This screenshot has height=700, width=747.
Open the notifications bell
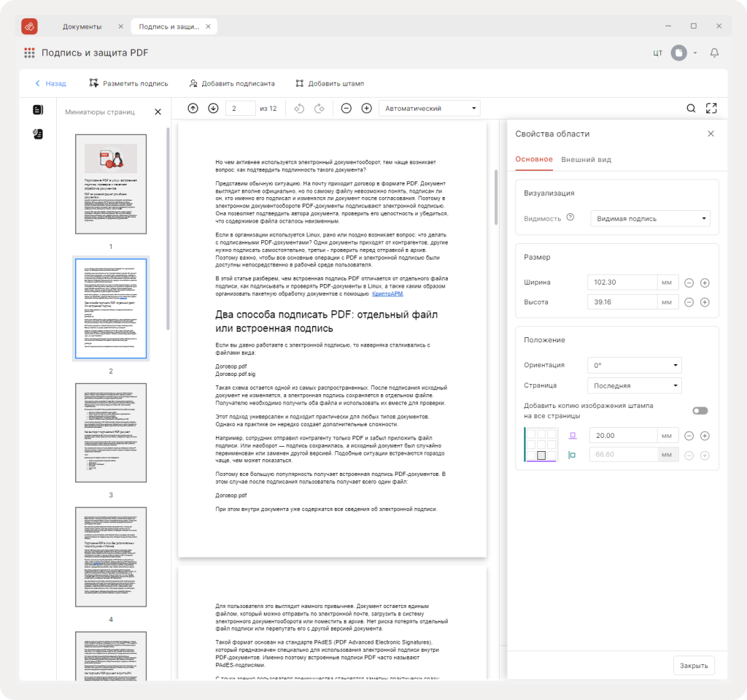click(x=714, y=53)
